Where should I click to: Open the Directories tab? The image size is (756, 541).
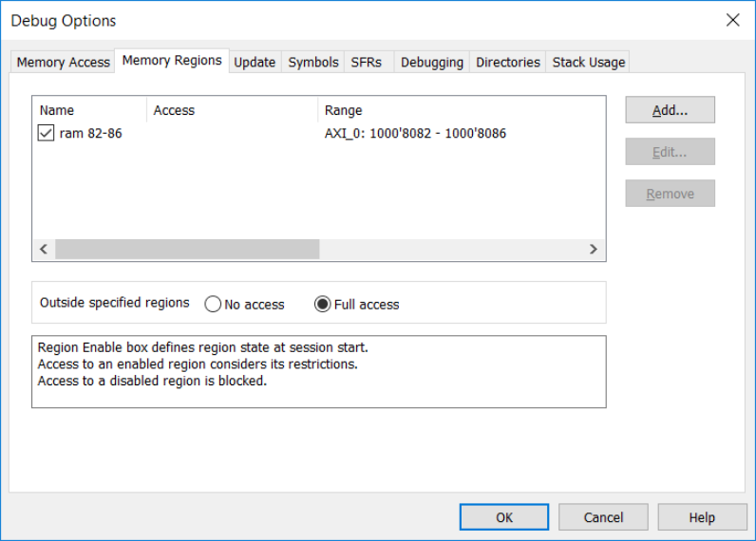pyautogui.click(x=508, y=62)
